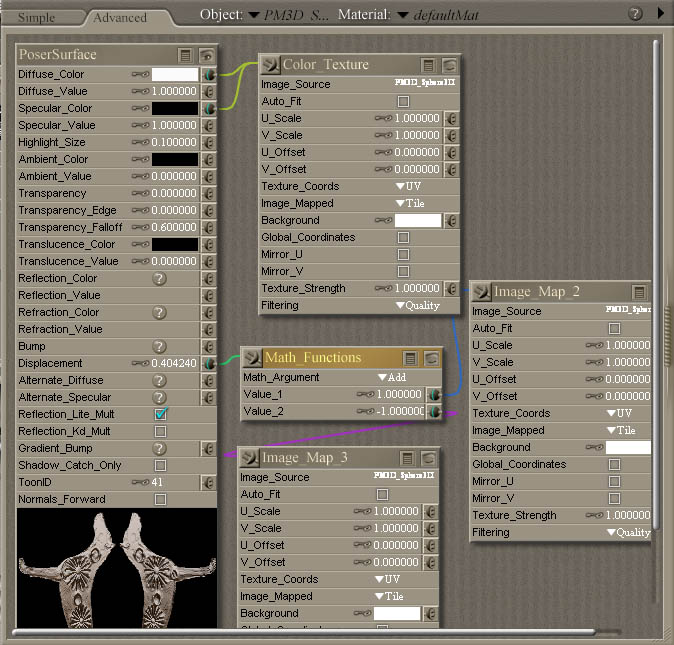The width and height of the screenshot is (674, 645).
Task: Click the Image_Map_2 Image_Source file name
Action: (x=628, y=309)
